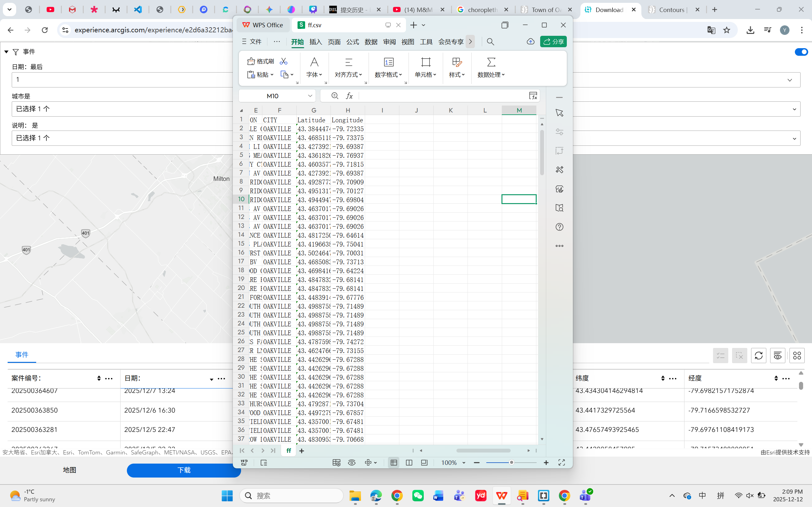
Task: Open the 数字格式 dropdown in ribbon
Action: (x=389, y=74)
